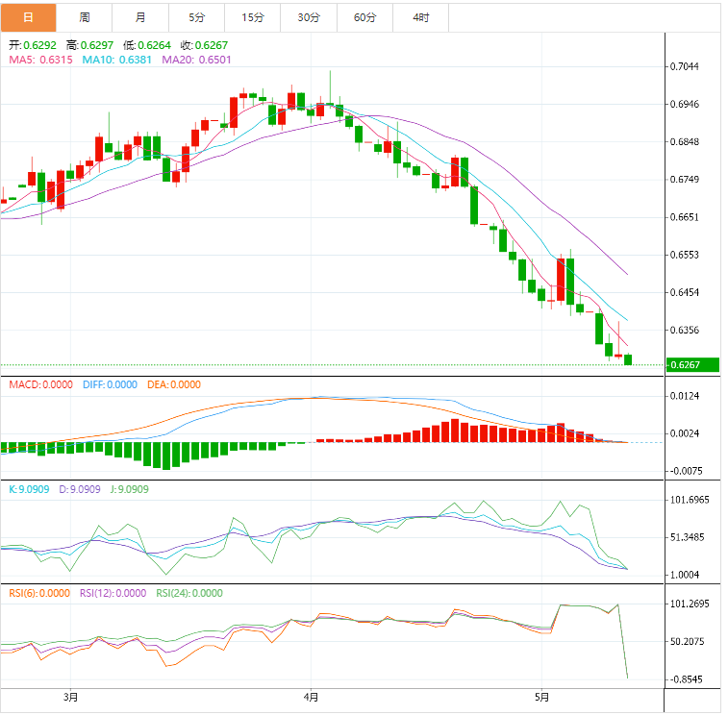The image size is (728, 715).
Task: Click the RSI(6):0.0000 label
Action: click(x=39, y=594)
